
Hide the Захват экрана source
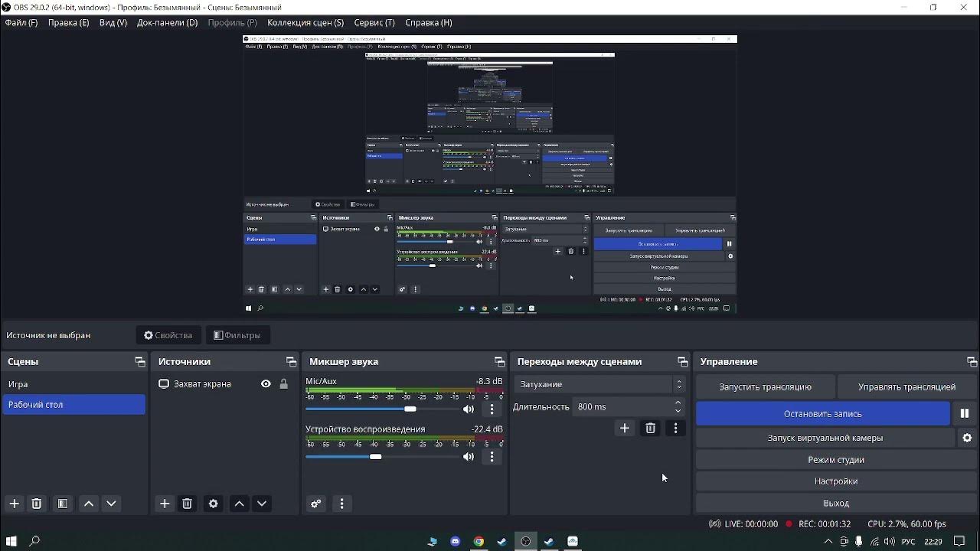266,384
